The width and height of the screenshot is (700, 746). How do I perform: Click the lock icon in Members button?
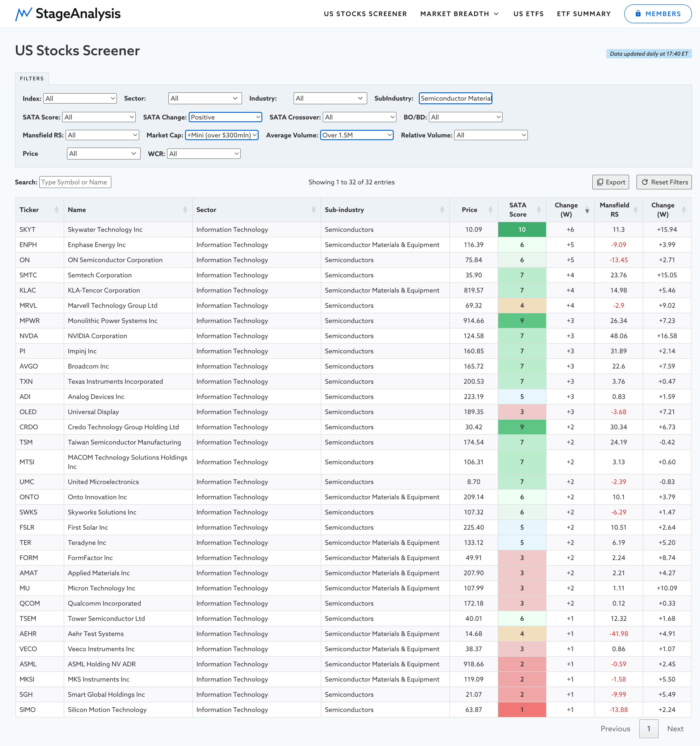(x=638, y=14)
